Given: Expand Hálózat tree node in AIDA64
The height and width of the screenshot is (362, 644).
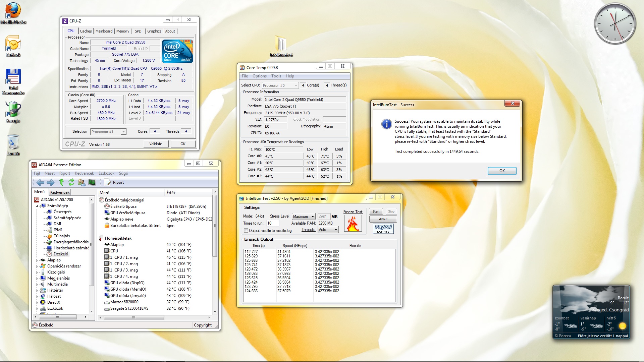Looking at the screenshot, I should pyautogui.click(x=37, y=297).
